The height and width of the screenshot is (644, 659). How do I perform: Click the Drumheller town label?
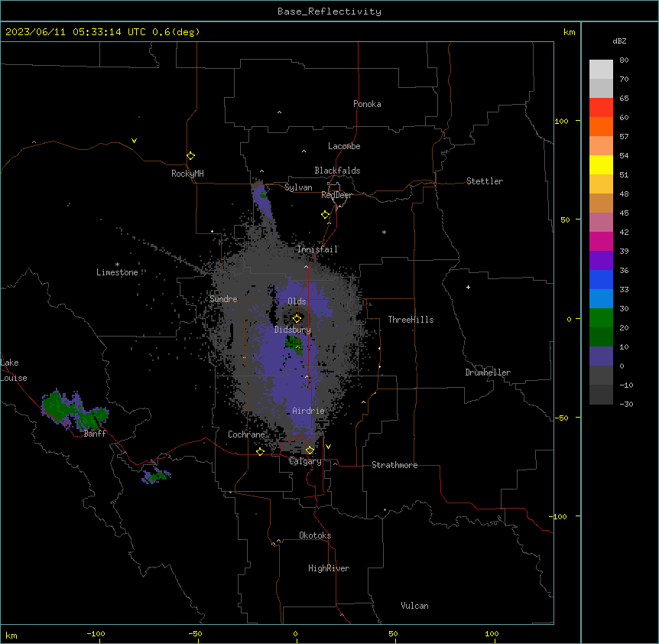488,372
